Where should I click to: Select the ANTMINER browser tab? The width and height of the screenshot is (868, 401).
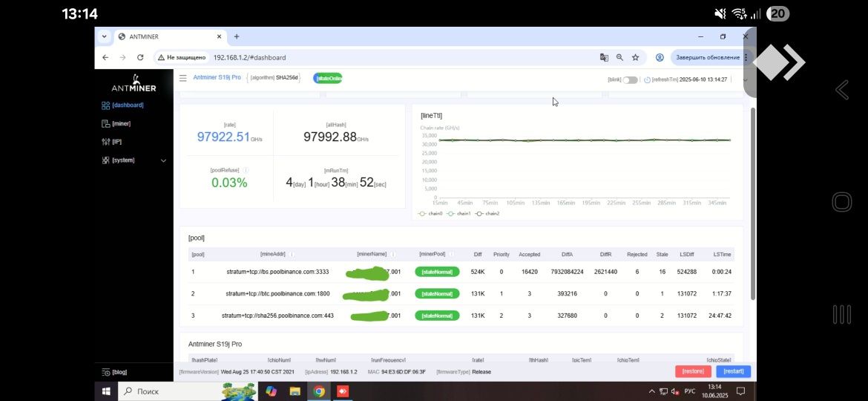click(169, 36)
